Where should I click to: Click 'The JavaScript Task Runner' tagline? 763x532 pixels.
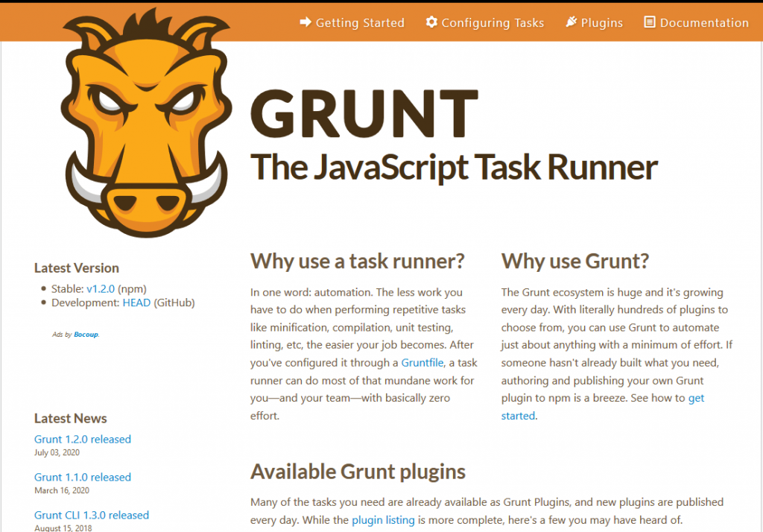[454, 168]
